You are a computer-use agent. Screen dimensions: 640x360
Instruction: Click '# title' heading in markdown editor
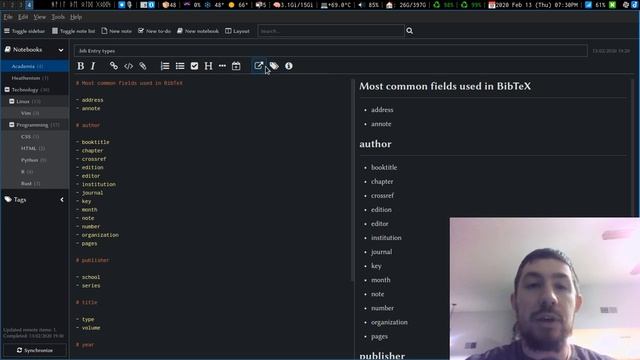pyautogui.click(x=87, y=302)
